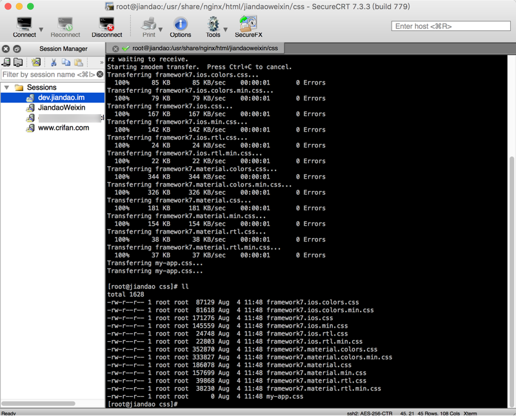Click the green check on the tab
The width and height of the screenshot is (516, 420).
tap(125, 48)
